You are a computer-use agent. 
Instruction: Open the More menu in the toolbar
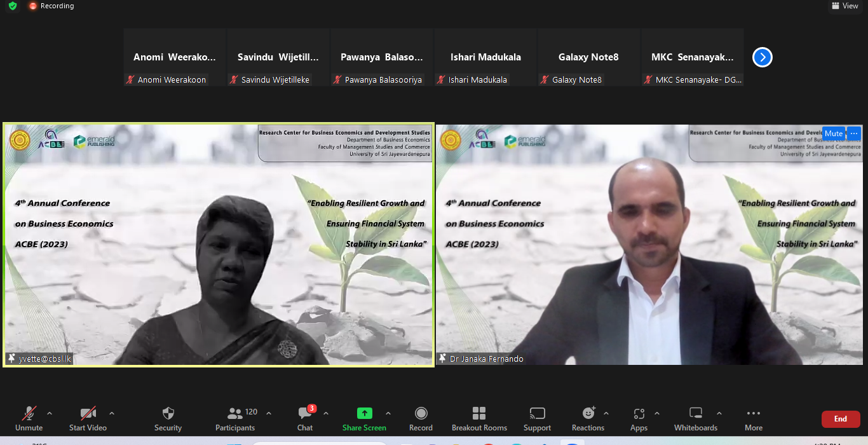point(754,419)
